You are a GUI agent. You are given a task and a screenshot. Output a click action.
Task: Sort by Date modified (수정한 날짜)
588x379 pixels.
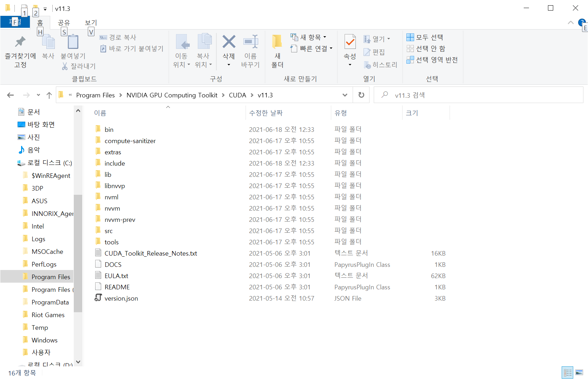pos(288,113)
